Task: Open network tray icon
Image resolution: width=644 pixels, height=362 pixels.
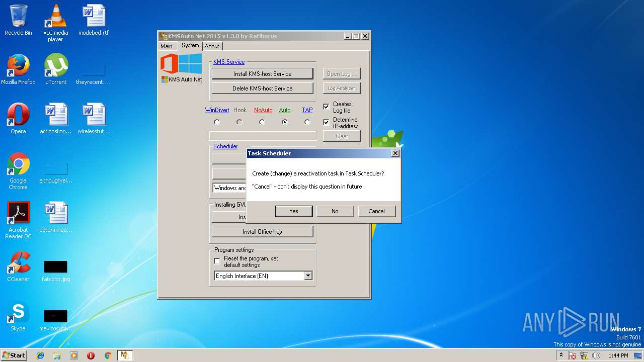Action: [584, 355]
